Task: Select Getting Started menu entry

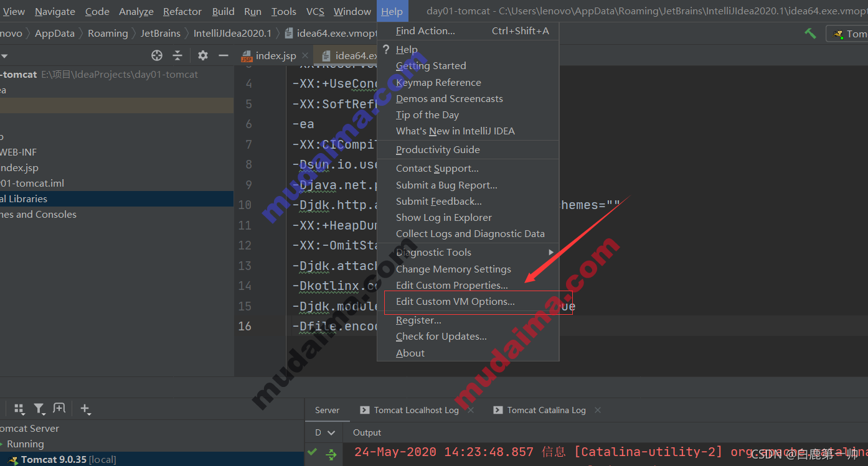Action: pyautogui.click(x=468, y=65)
